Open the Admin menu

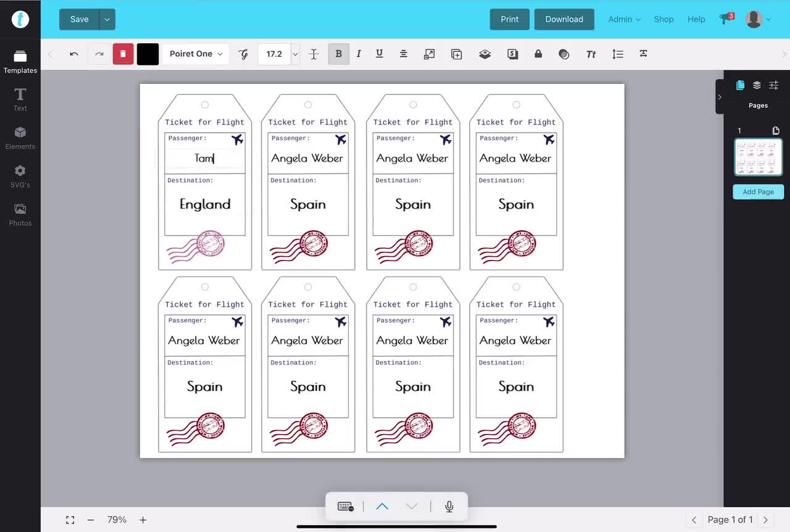pos(624,19)
